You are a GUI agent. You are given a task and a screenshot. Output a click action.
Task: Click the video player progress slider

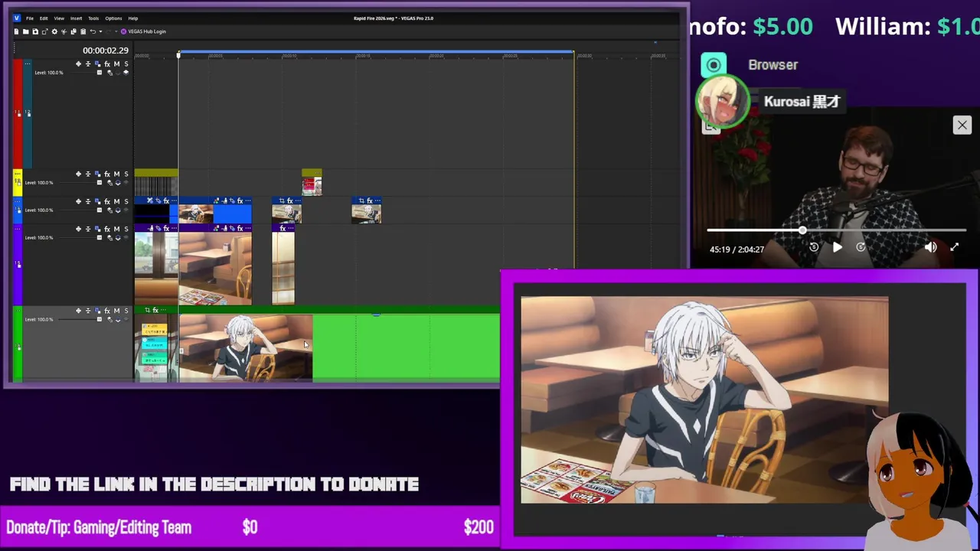[837, 230]
